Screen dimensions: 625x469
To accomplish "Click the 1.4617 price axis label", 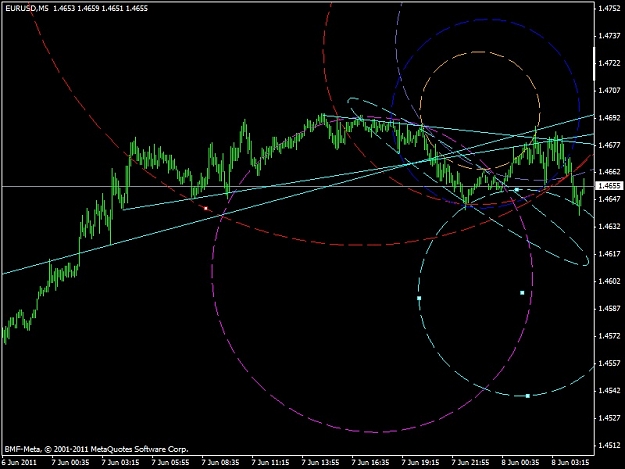I will (x=609, y=254).
